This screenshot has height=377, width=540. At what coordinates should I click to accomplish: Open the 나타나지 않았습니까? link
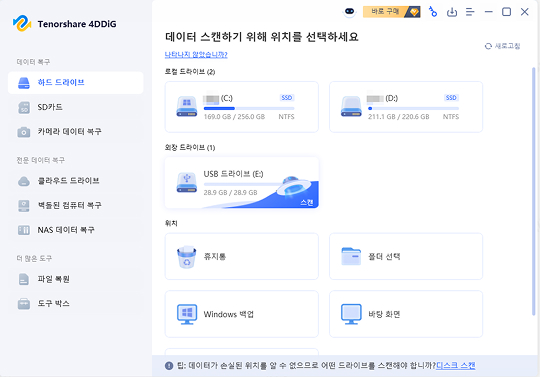tap(196, 54)
